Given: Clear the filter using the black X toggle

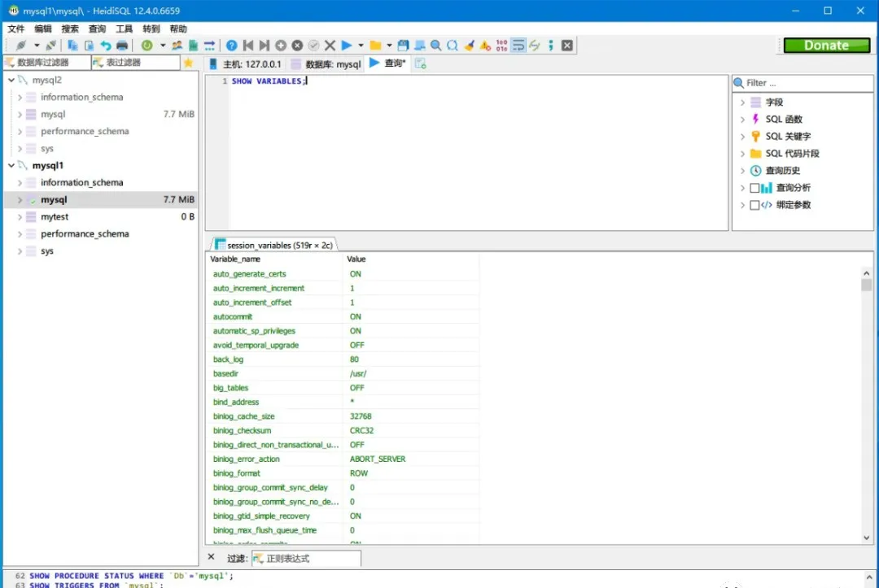Looking at the screenshot, I should [212, 558].
